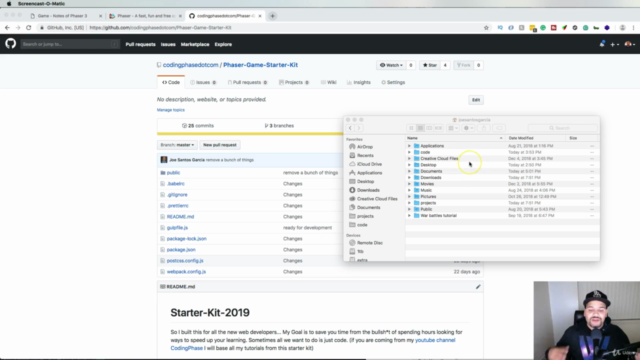Viewport: 640px width, 360px height.
Task: Click the Finder search field
Action: pyautogui.click(x=562, y=128)
